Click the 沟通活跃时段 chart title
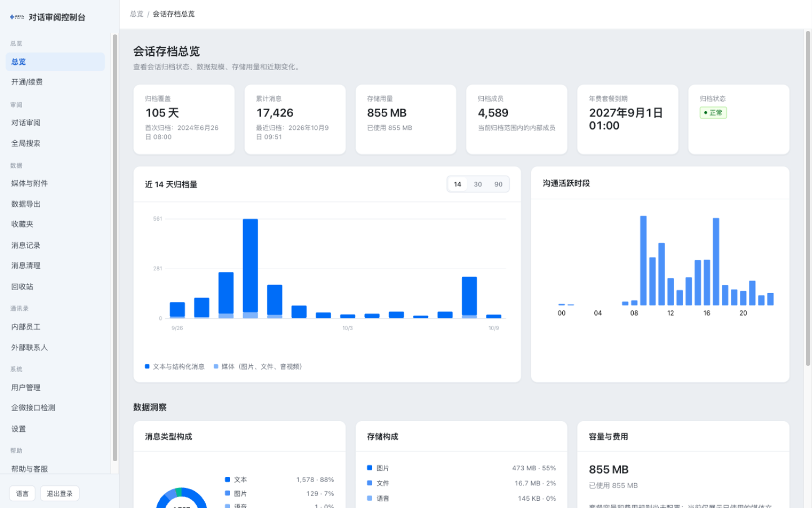 coord(566,183)
